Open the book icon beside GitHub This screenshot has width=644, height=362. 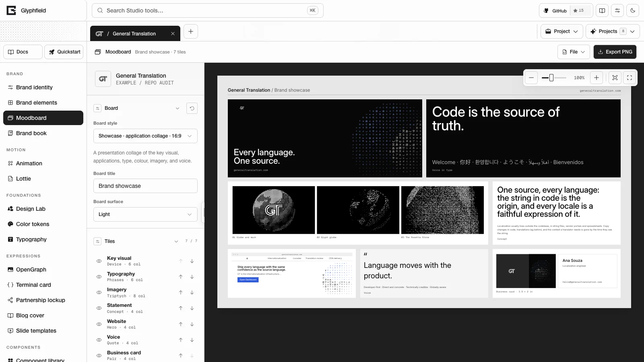(602, 10)
